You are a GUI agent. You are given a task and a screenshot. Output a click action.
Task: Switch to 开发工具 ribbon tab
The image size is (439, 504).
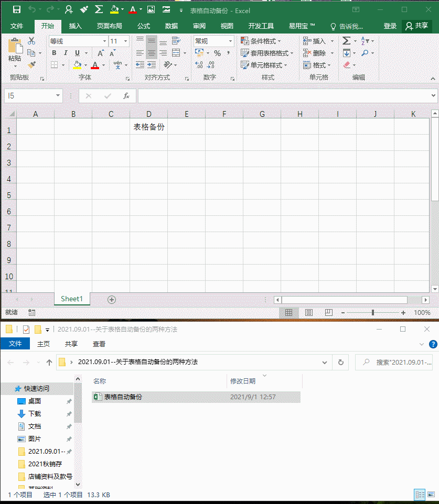point(261,26)
